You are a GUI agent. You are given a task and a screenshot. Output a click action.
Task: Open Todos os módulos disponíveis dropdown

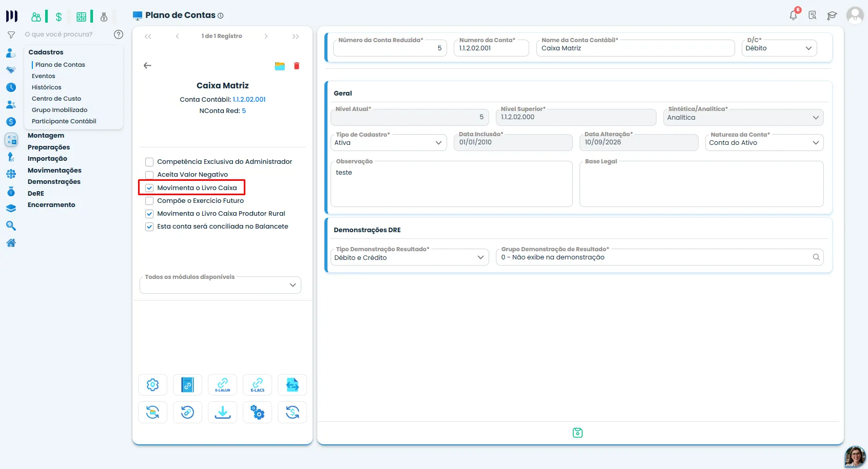click(x=220, y=285)
